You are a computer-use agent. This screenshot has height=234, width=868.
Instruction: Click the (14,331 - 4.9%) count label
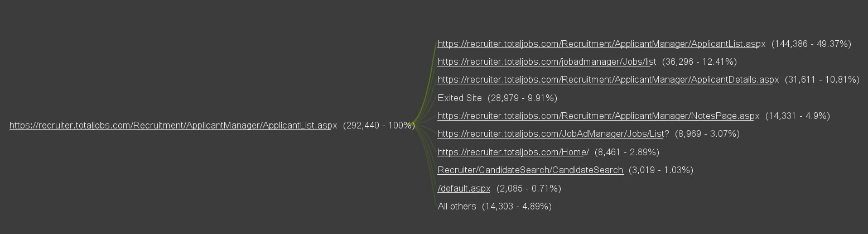798,116
